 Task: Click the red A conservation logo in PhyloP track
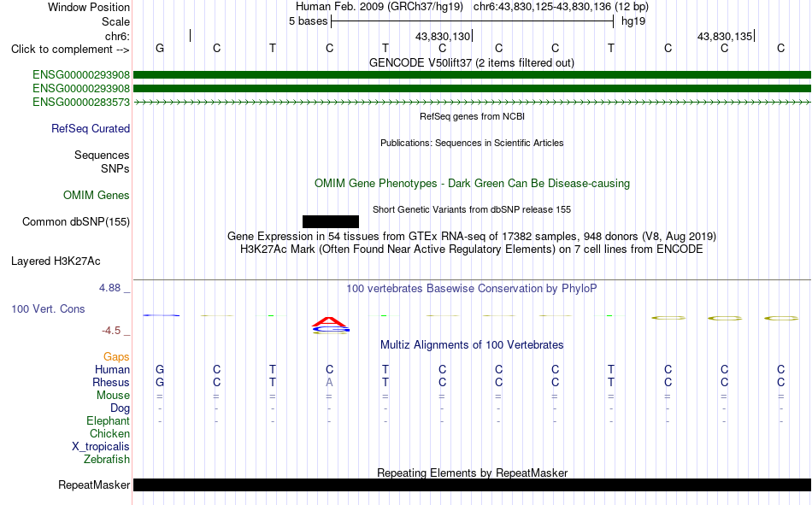pyautogui.click(x=329, y=321)
